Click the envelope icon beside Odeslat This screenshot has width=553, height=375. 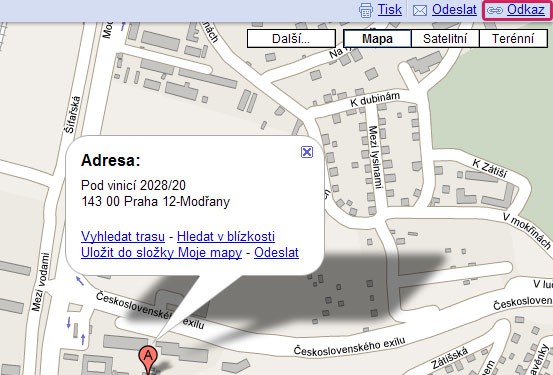(x=420, y=11)
